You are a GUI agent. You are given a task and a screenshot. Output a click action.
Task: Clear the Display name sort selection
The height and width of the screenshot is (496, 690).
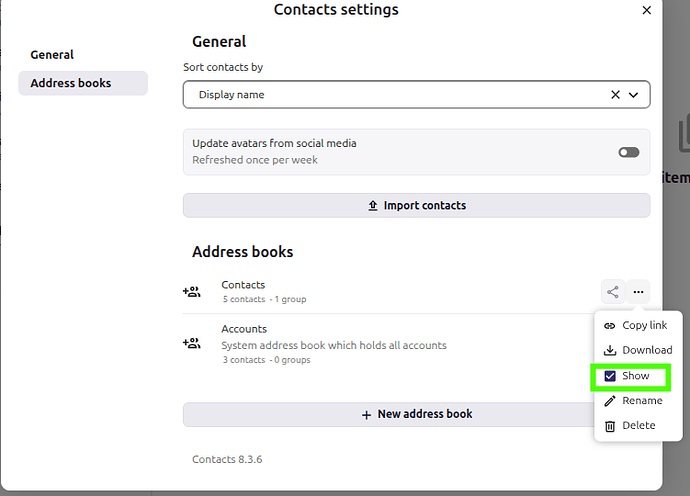(x=615, y=95)
